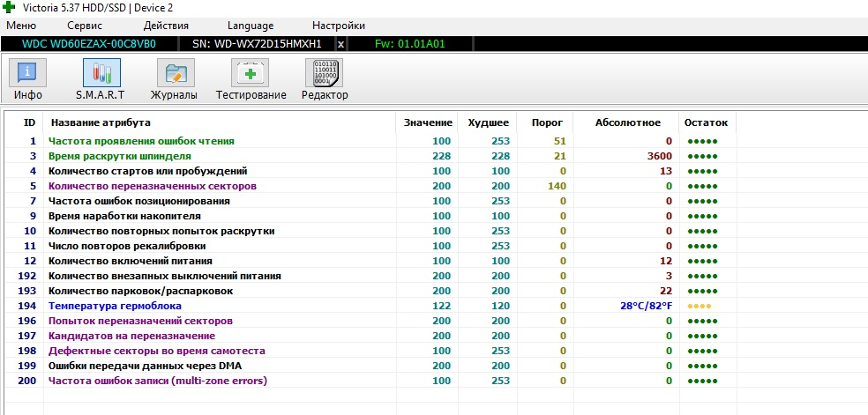Click firmware label Fw: 01.01A01
The width and height of the screenshot is (868, 415).
click(x=409, y=44)
